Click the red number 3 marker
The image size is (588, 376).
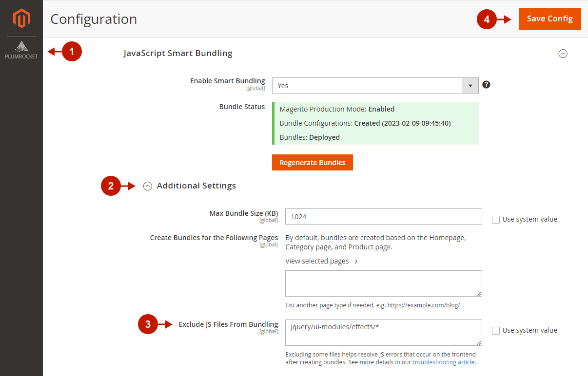coord(148,324)
